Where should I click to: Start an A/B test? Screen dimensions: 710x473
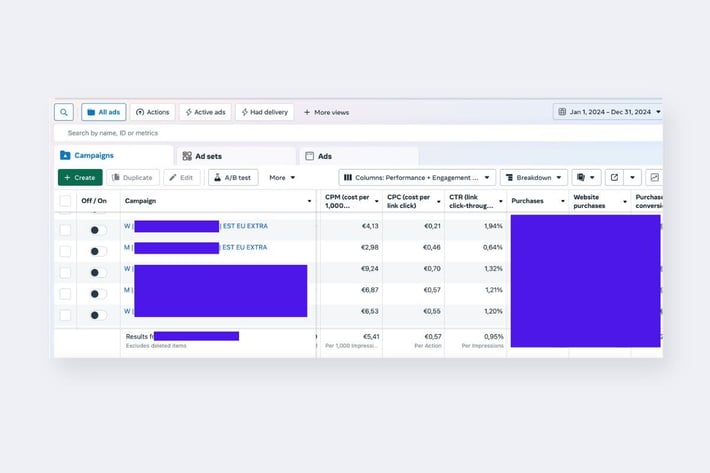pos(233,177)
